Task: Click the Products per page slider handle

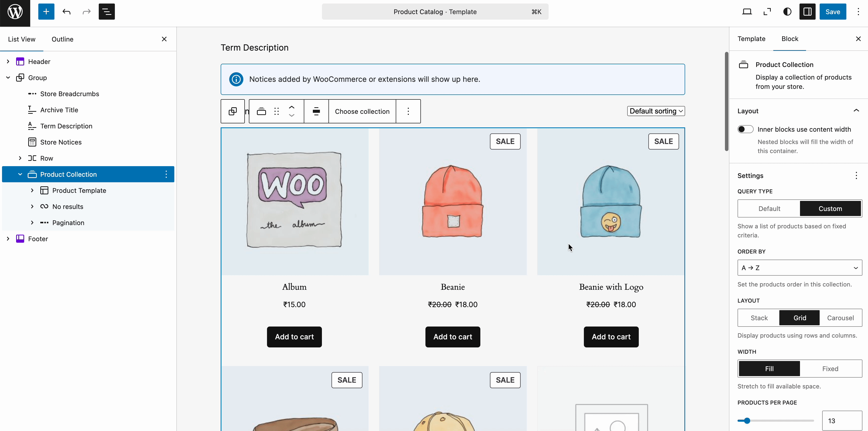Action: coord(747,421)
